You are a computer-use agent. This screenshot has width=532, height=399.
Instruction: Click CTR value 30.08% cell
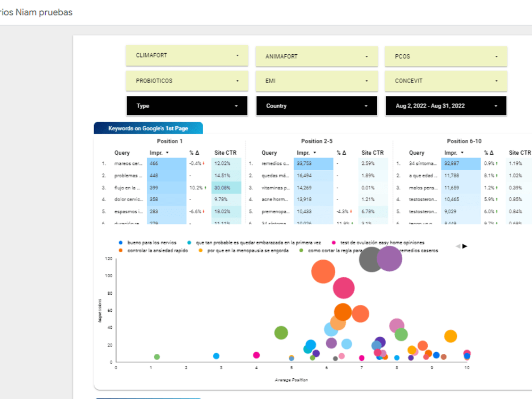(x=226, y=188)
